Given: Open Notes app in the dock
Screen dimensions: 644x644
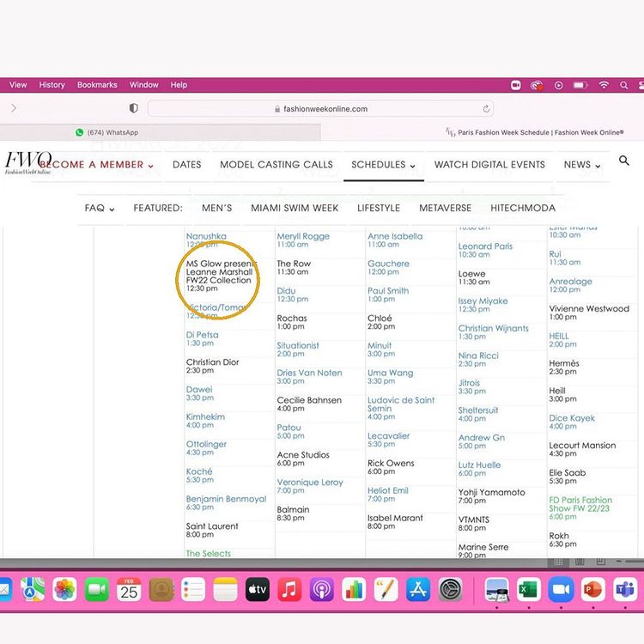Looking at the screenshot, I should pyautogui.click(x=225, y=589).
